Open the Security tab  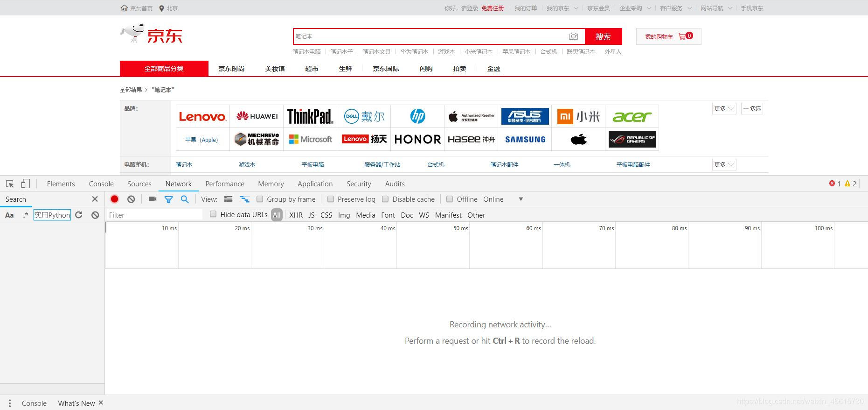click(359, 184)
